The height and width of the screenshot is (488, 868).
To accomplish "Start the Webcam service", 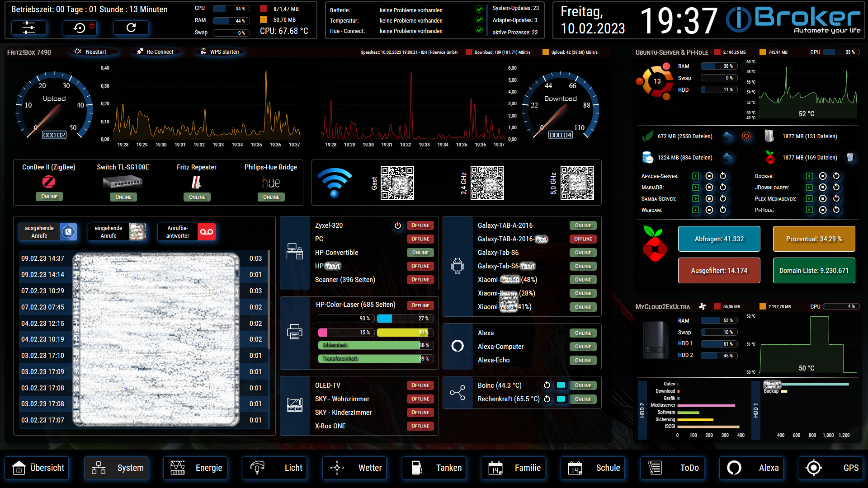I will [x=696, y=210].
